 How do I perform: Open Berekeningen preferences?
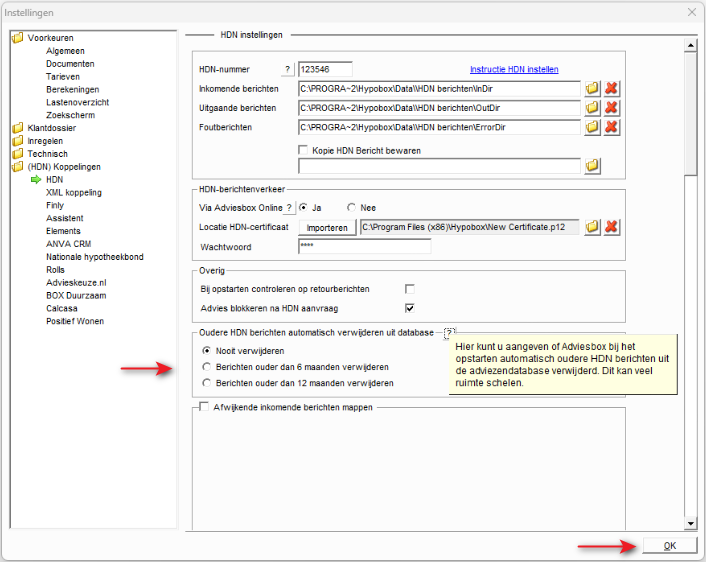[x=72, y=89]
